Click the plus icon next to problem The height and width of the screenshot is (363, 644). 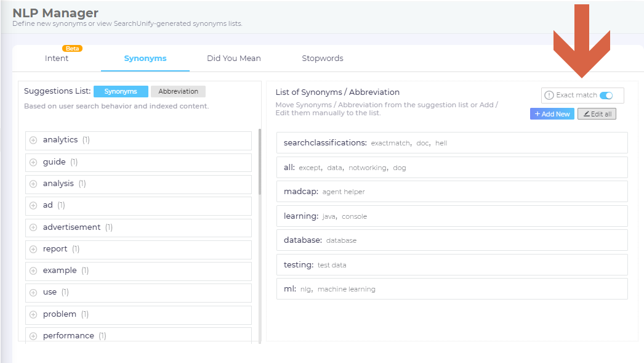click(33, 314)
